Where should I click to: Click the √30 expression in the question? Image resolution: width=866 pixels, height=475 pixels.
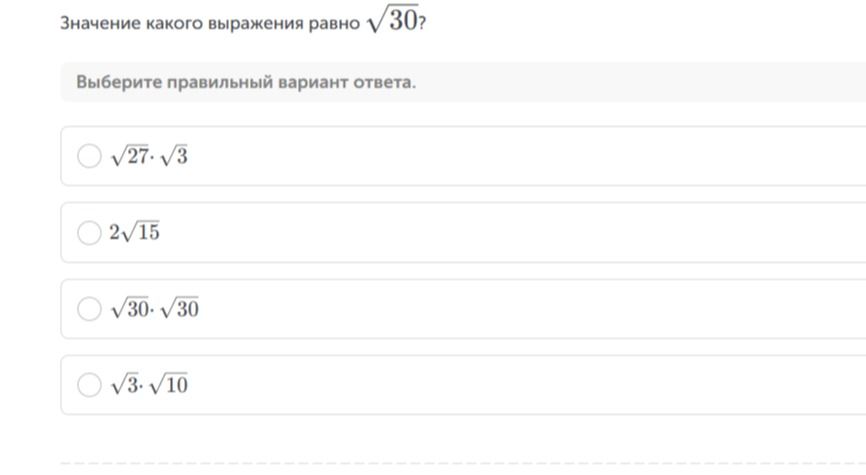pyautogui.click(x=393, y=19)
